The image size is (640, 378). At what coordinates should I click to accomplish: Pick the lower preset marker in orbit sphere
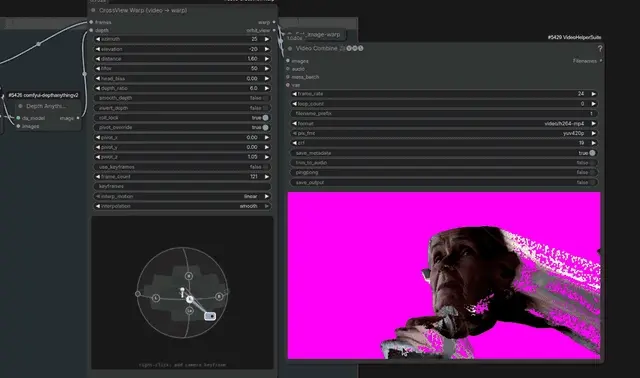coord(189,311)
